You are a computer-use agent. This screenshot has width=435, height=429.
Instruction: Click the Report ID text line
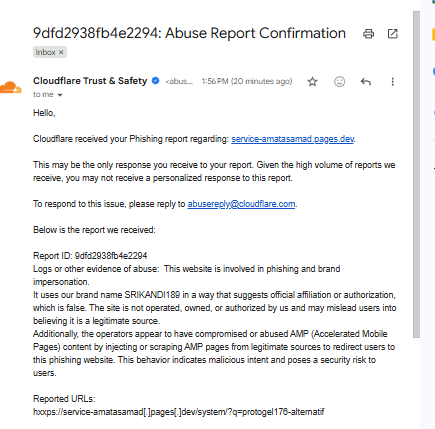point(90,256)
